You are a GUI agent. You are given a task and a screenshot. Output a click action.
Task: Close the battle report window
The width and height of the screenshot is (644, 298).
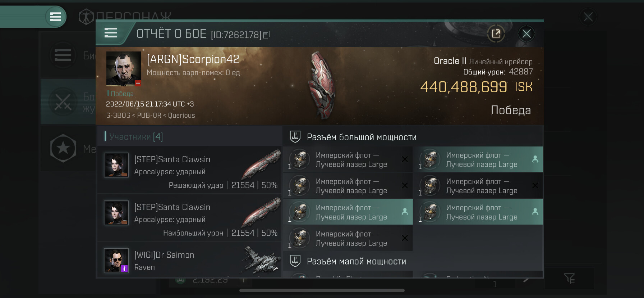tap(526, 34)
